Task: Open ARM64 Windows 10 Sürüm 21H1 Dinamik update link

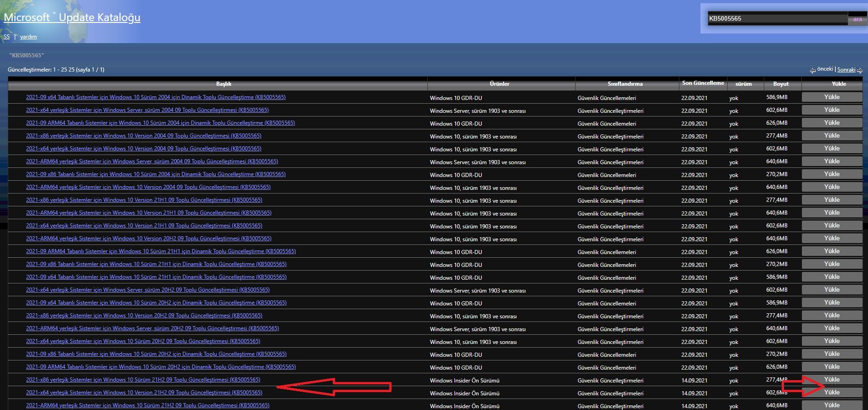Action: (x=161, y=251)
